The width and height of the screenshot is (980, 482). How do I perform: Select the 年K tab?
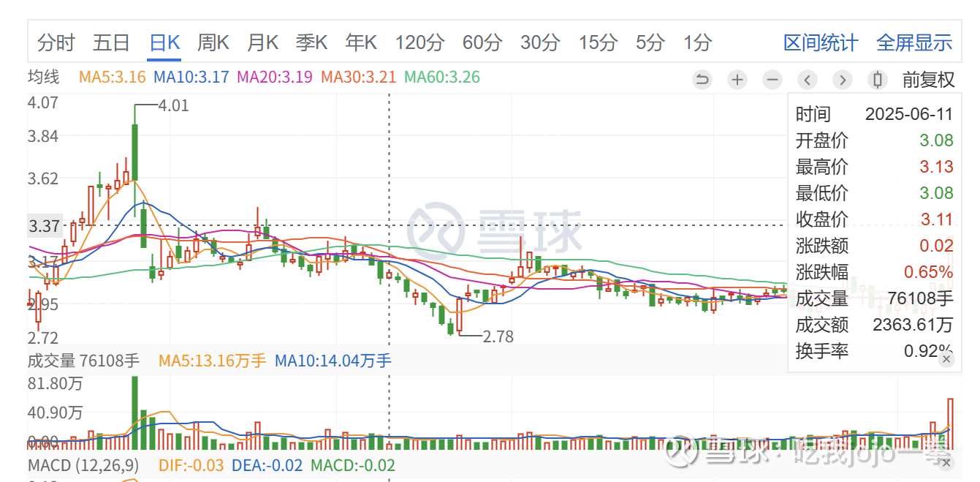tap(361, 42)
